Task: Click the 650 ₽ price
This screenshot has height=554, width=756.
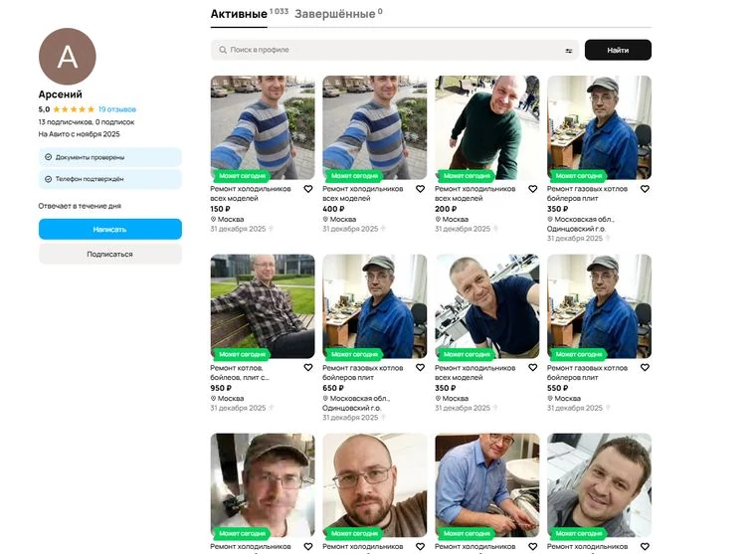Action: 333,388
